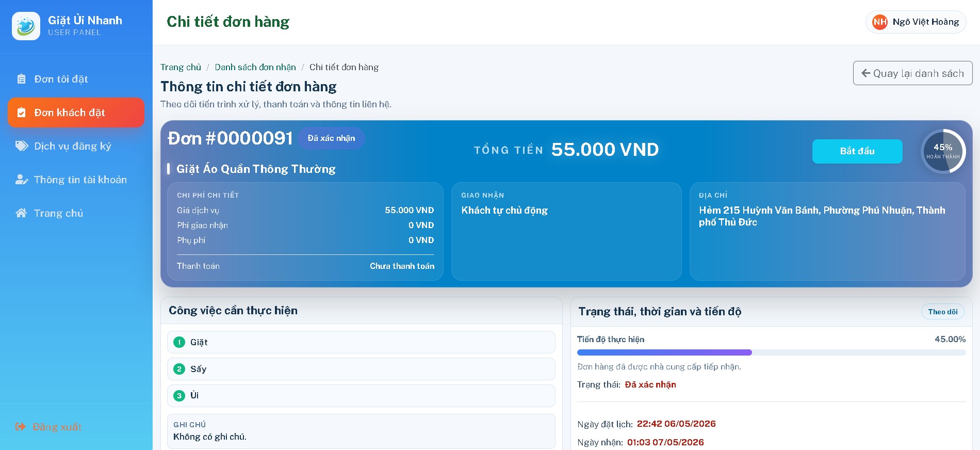Viewport: 980px width, 450px height.
Task: Click the order number Đơn #0000091
Action: 230,138
